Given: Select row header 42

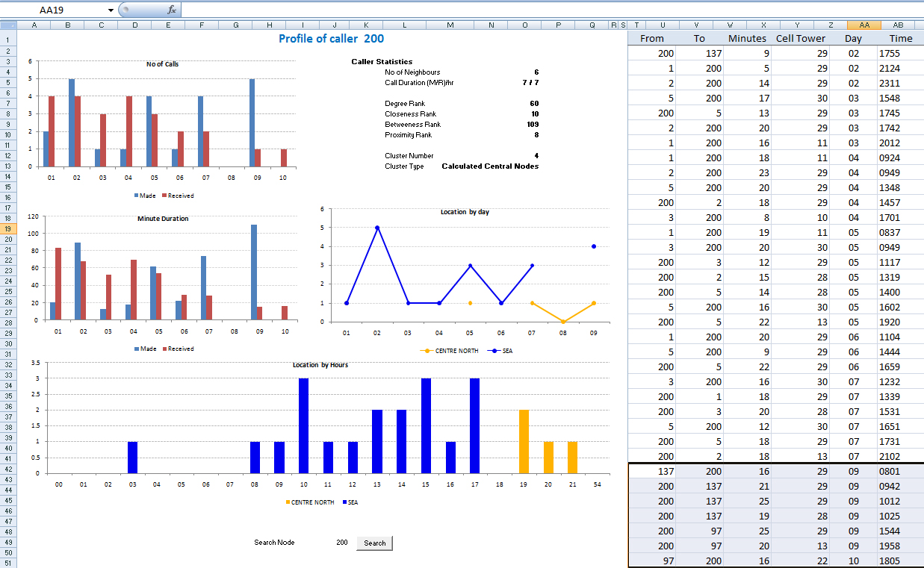Looking at the screenshot, I should [8, 469].
